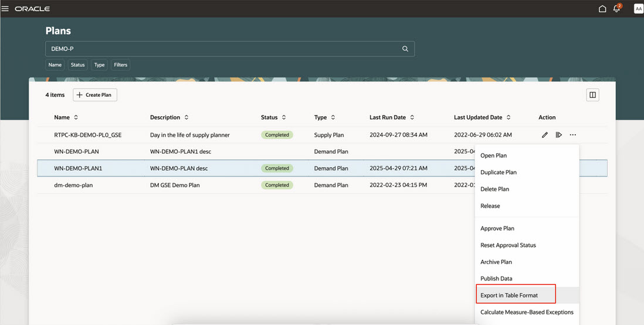The width and height of the screenshot is (644, 325).
Task: Click '2024-09-27 08:34 AM' run date
Action: coord(398,135)
